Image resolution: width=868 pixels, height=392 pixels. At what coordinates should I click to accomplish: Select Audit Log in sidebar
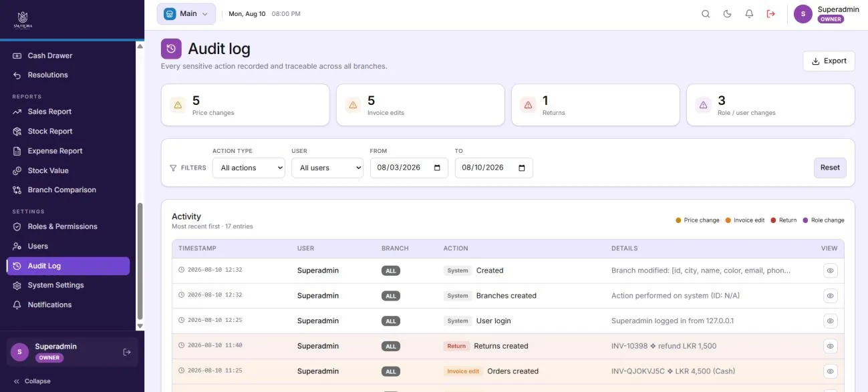click(68, 266)
